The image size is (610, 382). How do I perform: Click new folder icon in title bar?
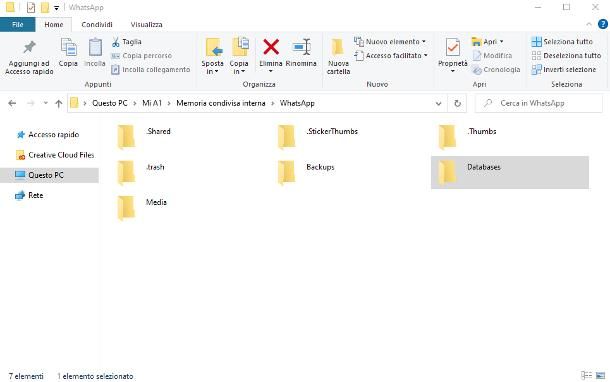[x=45, y=7]
